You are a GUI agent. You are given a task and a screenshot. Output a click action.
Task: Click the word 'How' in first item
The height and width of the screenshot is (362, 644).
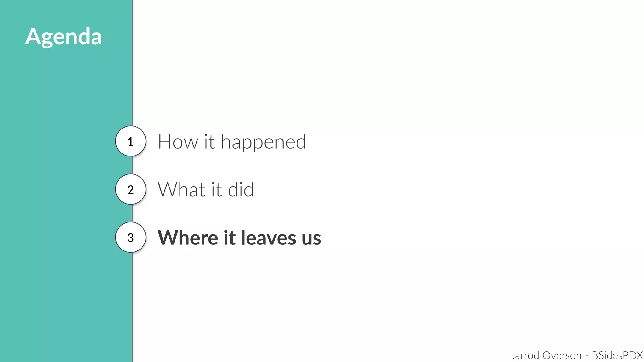point(178,142)
